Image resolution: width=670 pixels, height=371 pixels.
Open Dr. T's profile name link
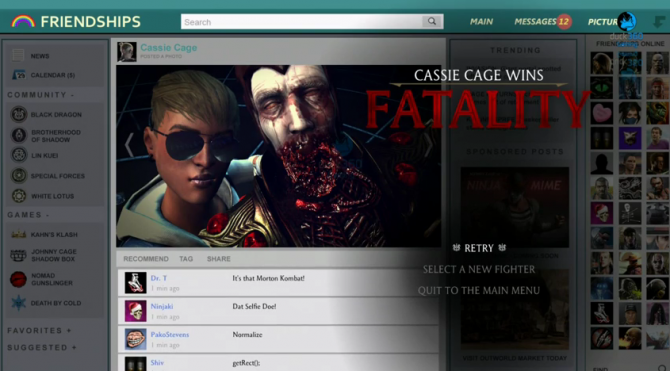[x=159, y=278]
